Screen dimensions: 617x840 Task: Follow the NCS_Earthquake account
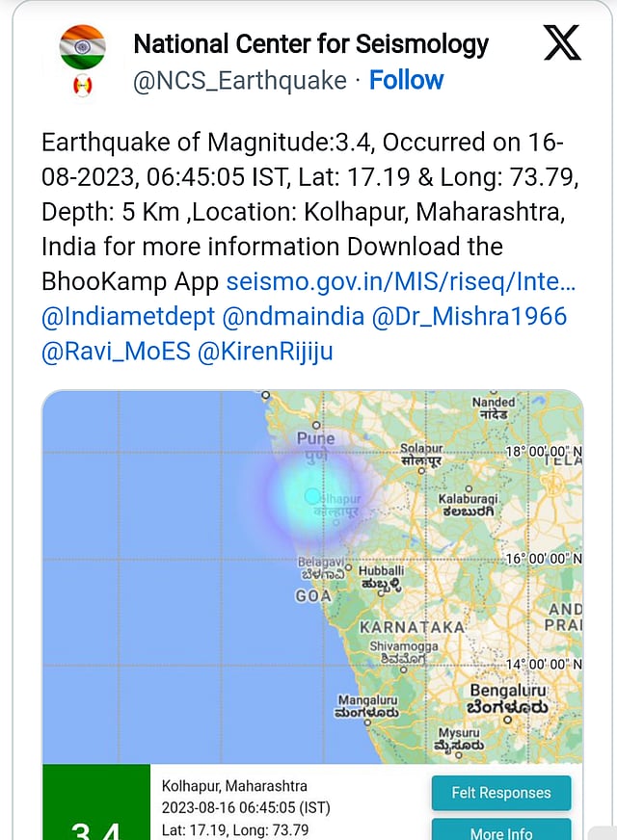click(x=406, y=80)
